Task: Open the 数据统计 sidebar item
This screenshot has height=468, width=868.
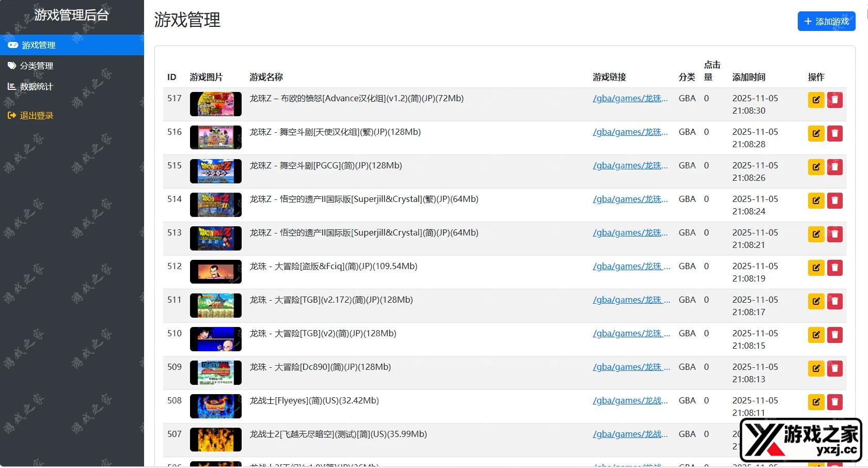Action: tap(72, 86)
